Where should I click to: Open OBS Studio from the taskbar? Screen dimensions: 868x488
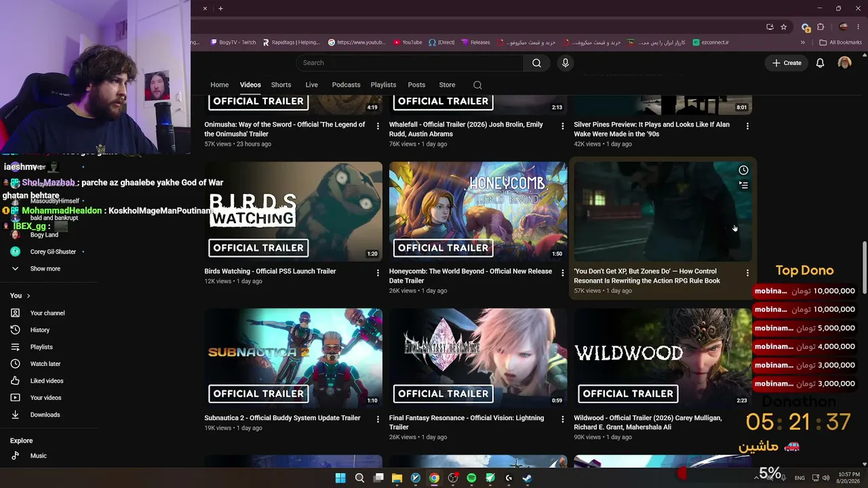click(453, 478)
